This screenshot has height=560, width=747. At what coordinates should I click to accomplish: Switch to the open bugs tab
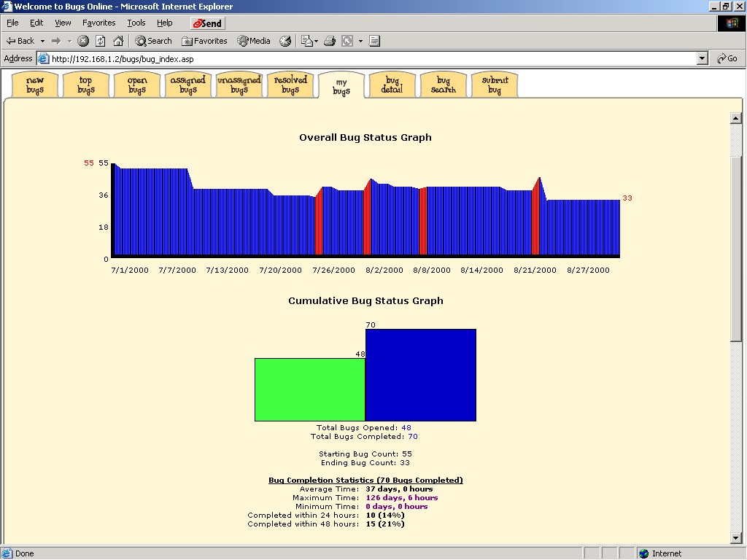(x=137, y=85)
